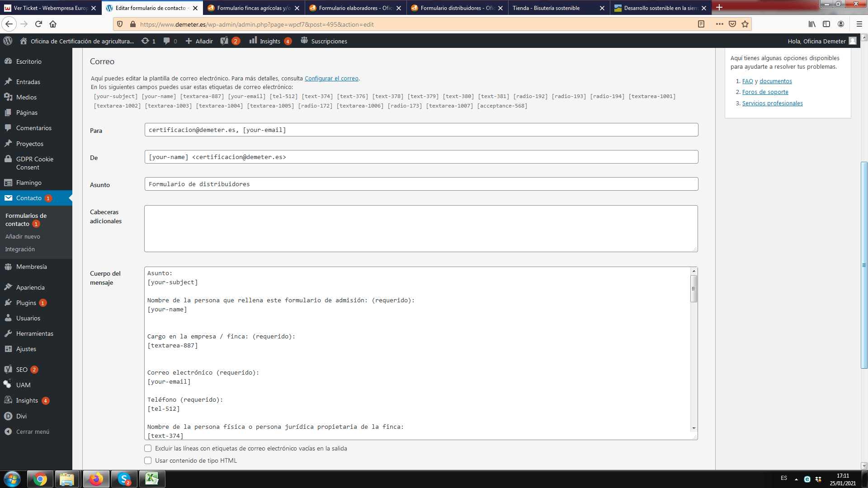Go to browser home page icon

[53, 24]
